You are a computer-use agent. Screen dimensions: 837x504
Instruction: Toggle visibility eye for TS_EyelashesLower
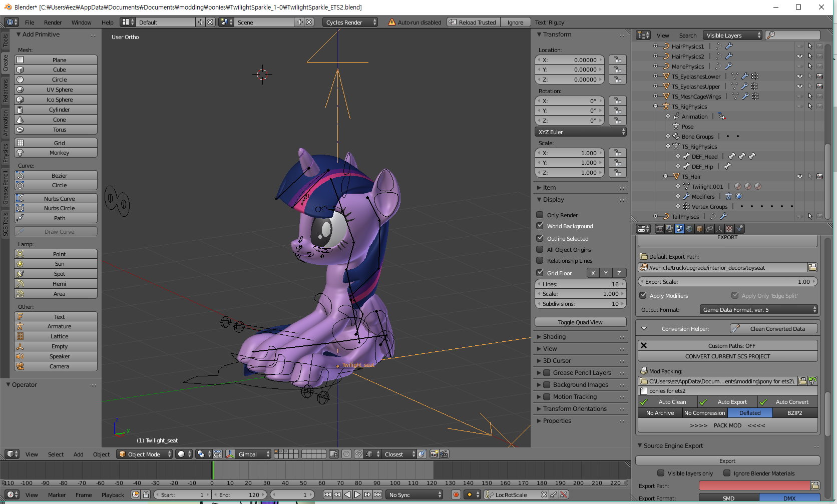point(799,76)
